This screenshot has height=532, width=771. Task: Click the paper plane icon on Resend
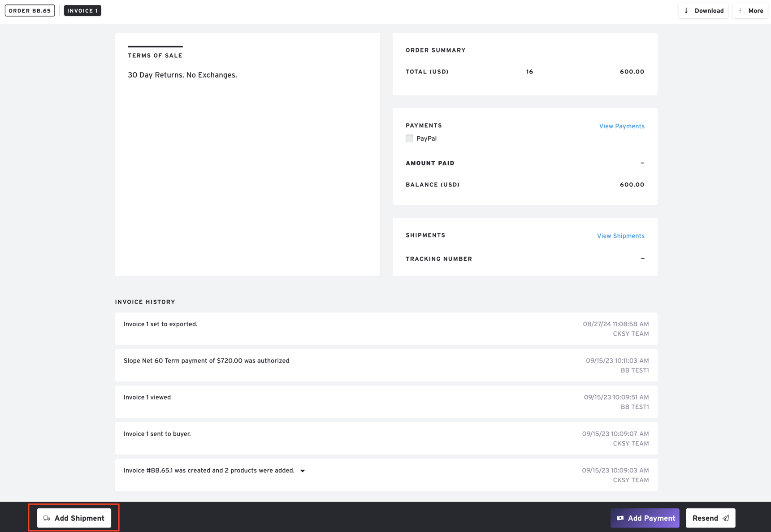coord(726,518)
